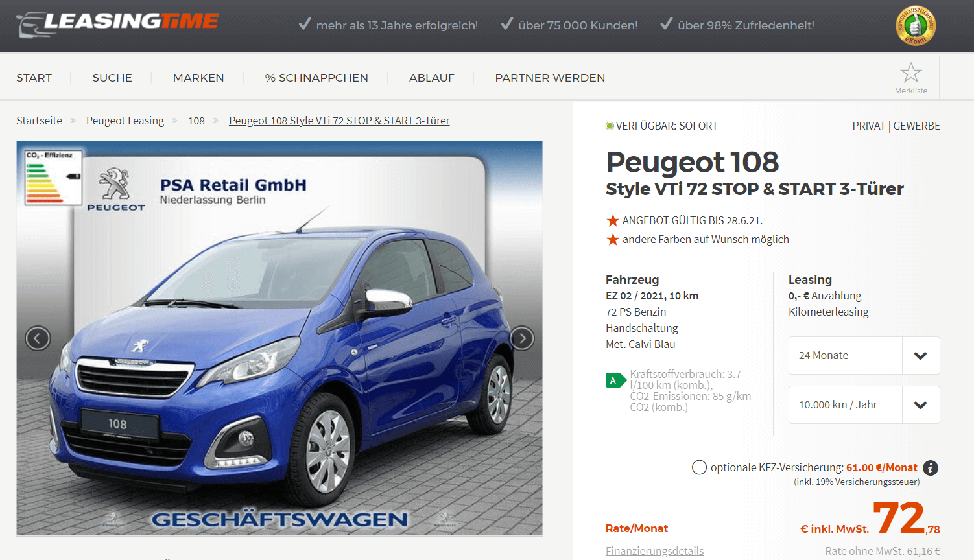Click the text 0,- € Anzahlung
The image size is (974, 560).
[825, 296]
